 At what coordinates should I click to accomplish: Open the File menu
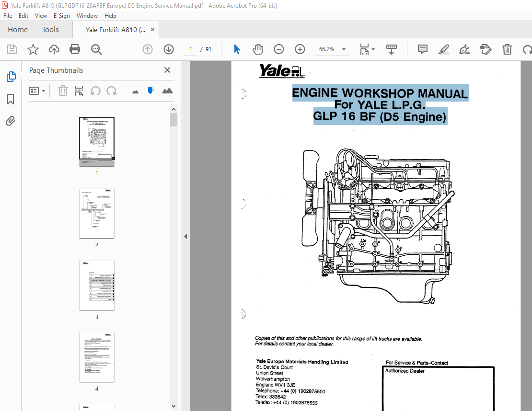[x=8, y=16]
